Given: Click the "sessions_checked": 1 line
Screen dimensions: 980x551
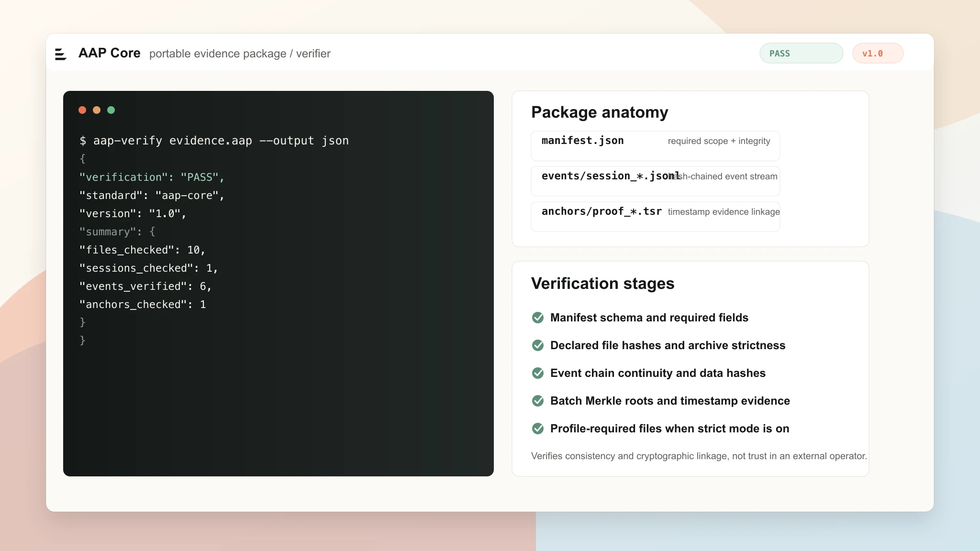Looking at the screenshot, I should (x=148, y=268).
